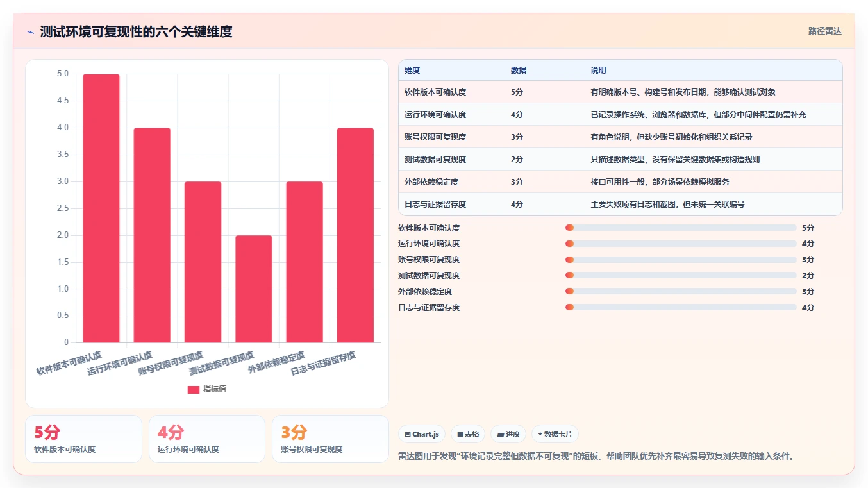The width and height of the screenshot is (868, 488).
Task: Toggle the 指标值 legend color swatch
Action: 194,389
